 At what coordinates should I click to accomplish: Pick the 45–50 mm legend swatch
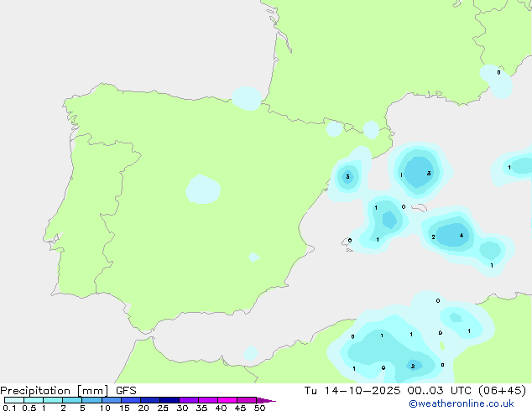pyautogui.click(x=247, y=400)
